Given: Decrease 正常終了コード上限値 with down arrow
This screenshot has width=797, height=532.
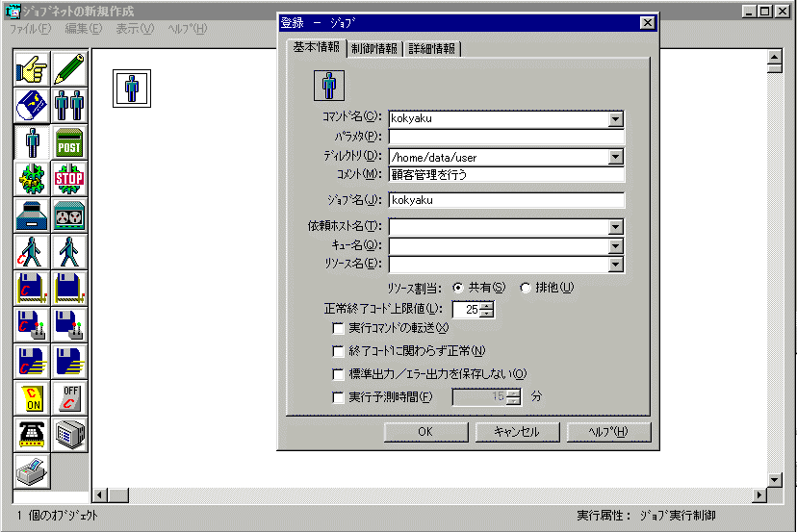Looking at the screenshot, I should [486, 313].
